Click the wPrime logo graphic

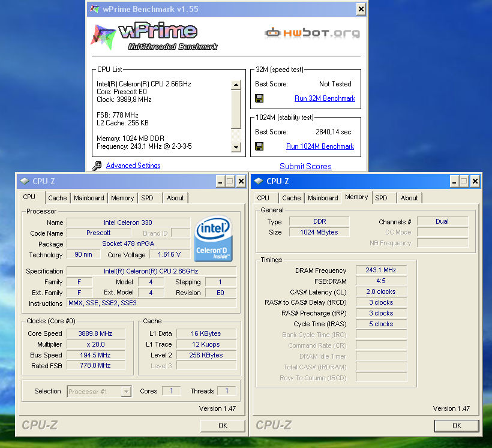(x=154, y=36)
